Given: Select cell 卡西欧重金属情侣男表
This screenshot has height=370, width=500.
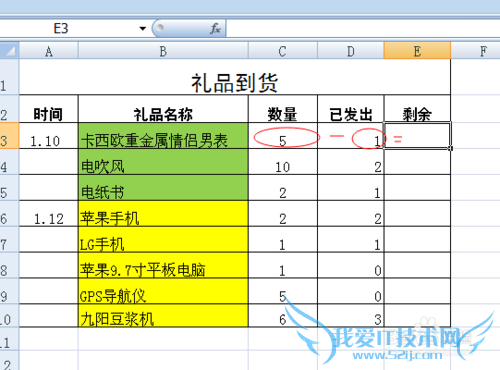Looking at the screenshot, I should [x=163, y=136].
